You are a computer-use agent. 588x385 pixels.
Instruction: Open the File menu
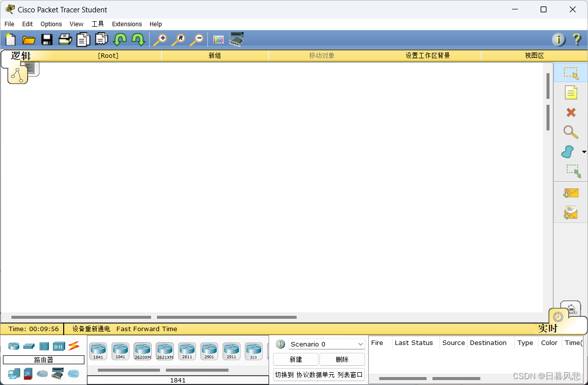(x=9, y=24)
